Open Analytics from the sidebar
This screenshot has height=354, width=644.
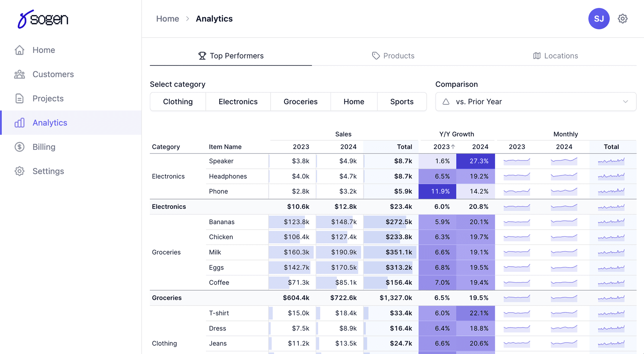pyautogui.click(x=49, y=123)
